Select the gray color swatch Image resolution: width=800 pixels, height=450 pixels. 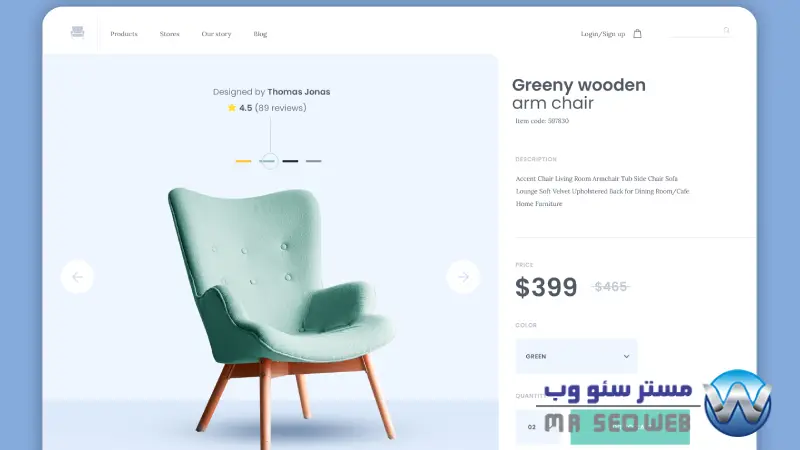pyautogui.click(x=313, y=161)
